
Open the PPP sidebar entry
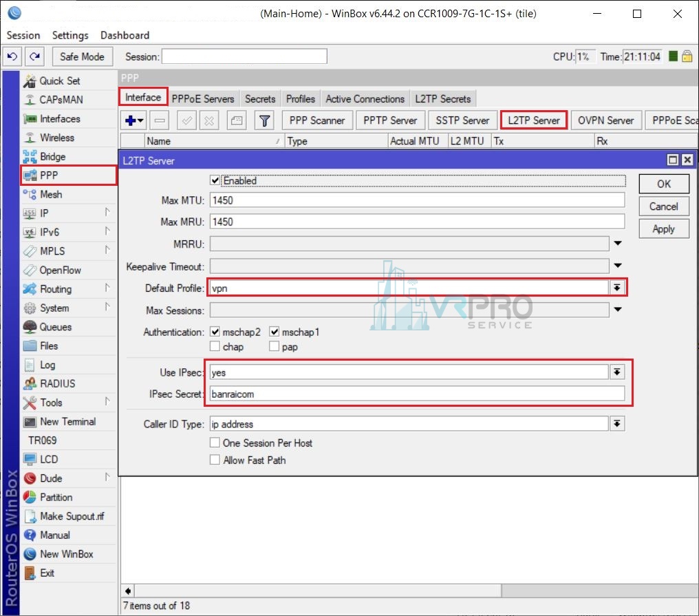point(69,176)
